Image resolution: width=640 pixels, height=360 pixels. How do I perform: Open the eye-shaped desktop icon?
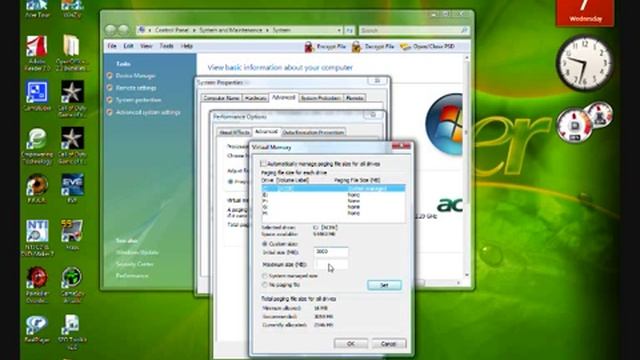pos(37,184)
